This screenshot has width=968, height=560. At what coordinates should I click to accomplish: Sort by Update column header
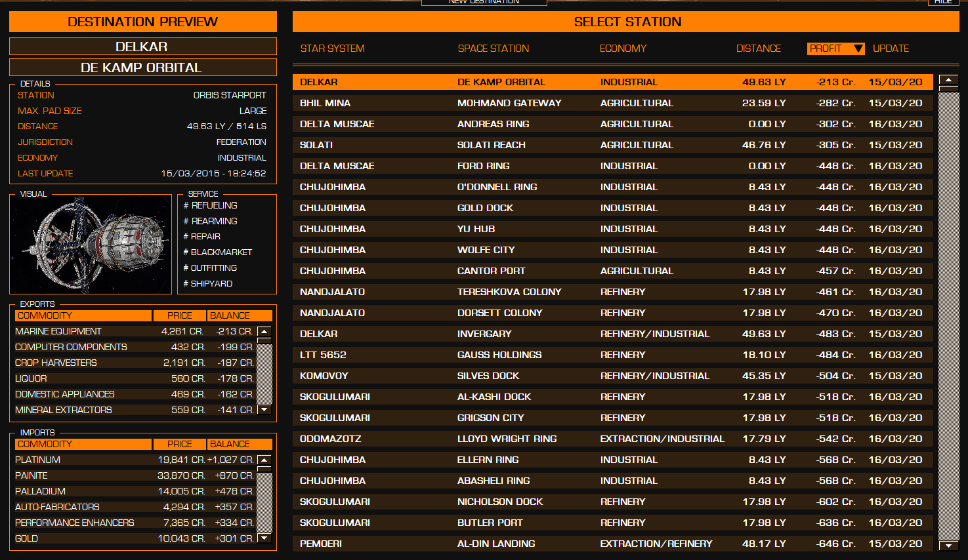point(891,49)
